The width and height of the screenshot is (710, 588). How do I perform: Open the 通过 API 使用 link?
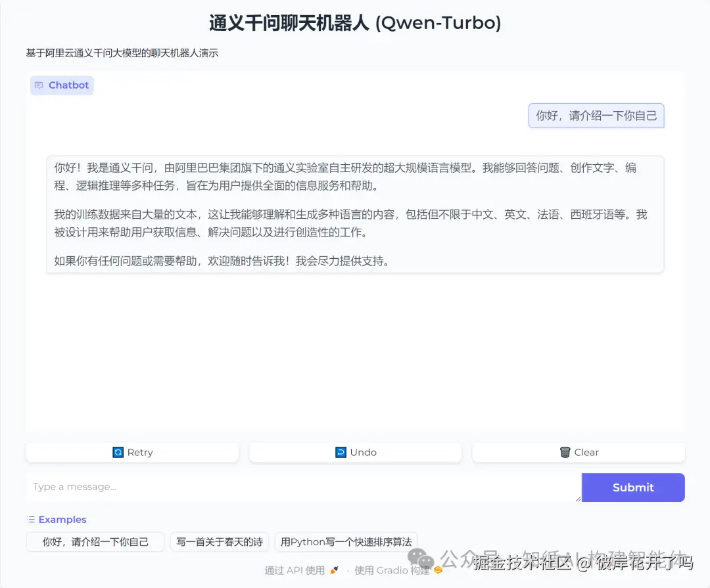301,570
